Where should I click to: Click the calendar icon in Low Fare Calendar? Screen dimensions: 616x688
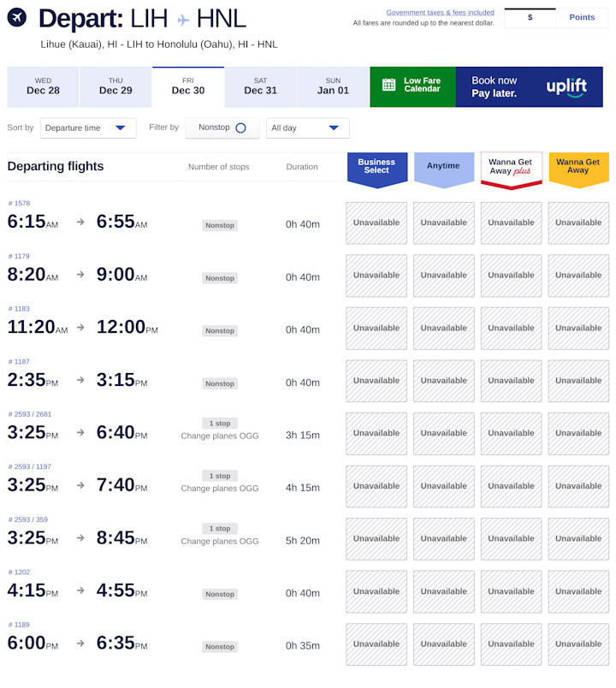(388, 85)
